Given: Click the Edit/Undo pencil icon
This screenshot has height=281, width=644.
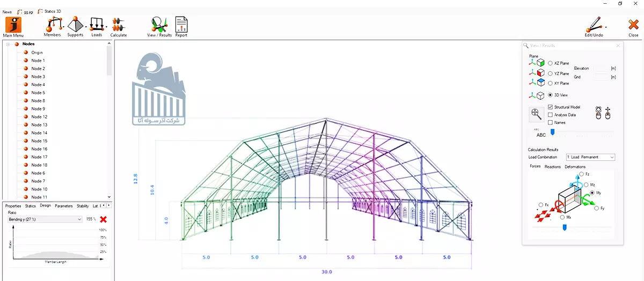Looking at the screenshot, I should point(594,25).
